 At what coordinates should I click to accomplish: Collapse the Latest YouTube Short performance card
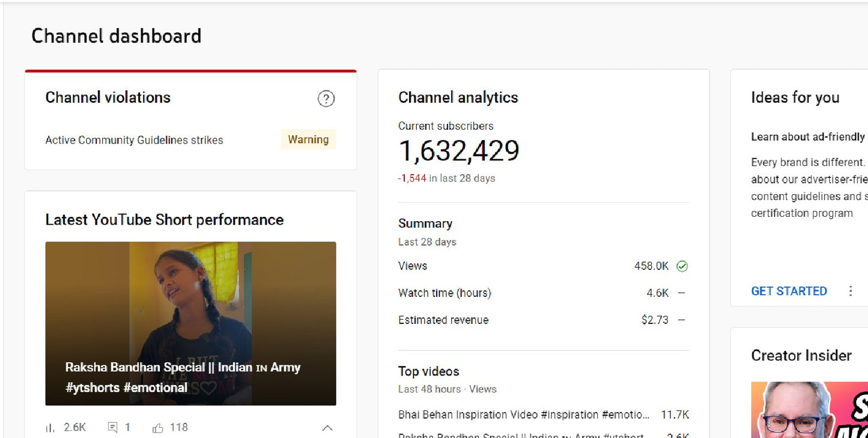327,428
